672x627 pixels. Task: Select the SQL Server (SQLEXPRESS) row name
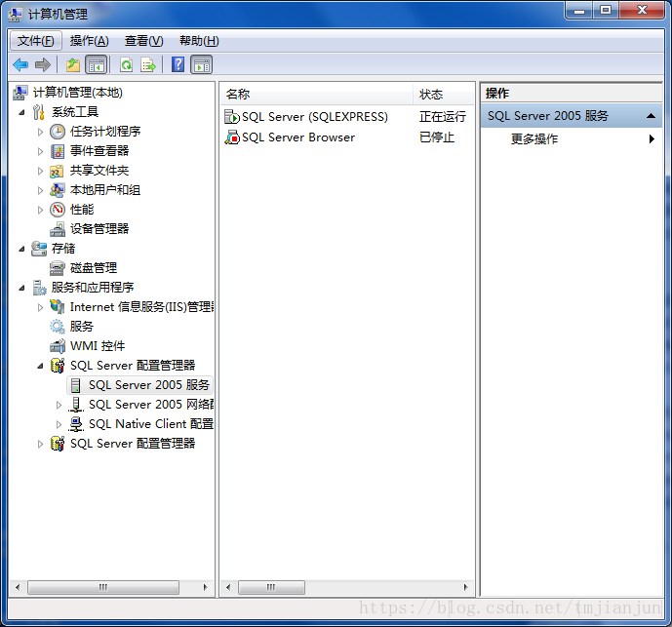(x=315, y=117)
